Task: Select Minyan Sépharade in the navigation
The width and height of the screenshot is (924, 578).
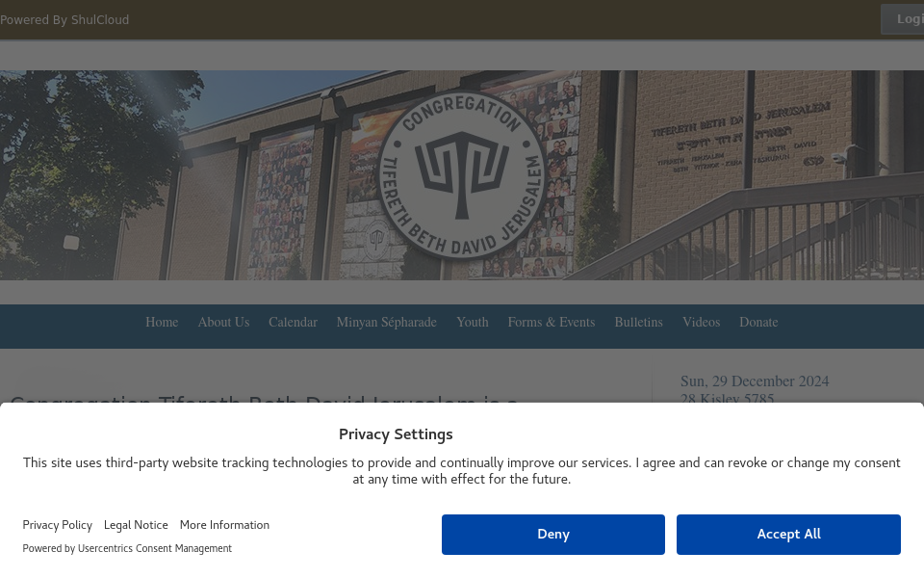Action: point(386,323)
